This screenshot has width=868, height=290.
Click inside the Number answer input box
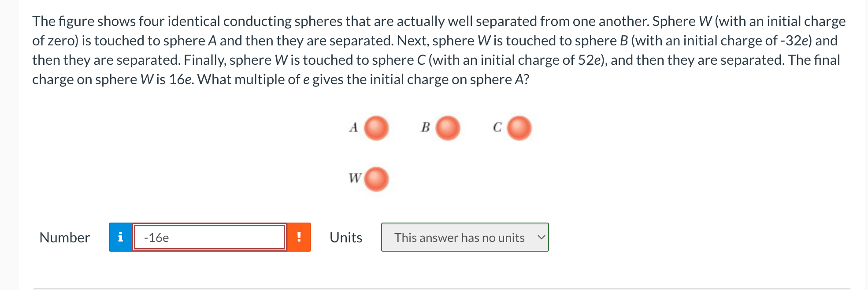(x=207, y=238)
